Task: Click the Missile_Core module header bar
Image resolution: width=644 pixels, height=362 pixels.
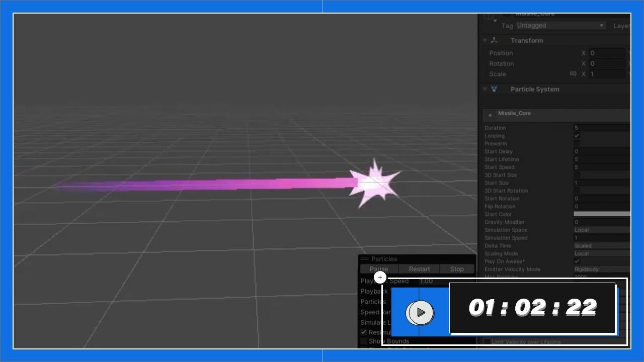Action: pos(556,115)
